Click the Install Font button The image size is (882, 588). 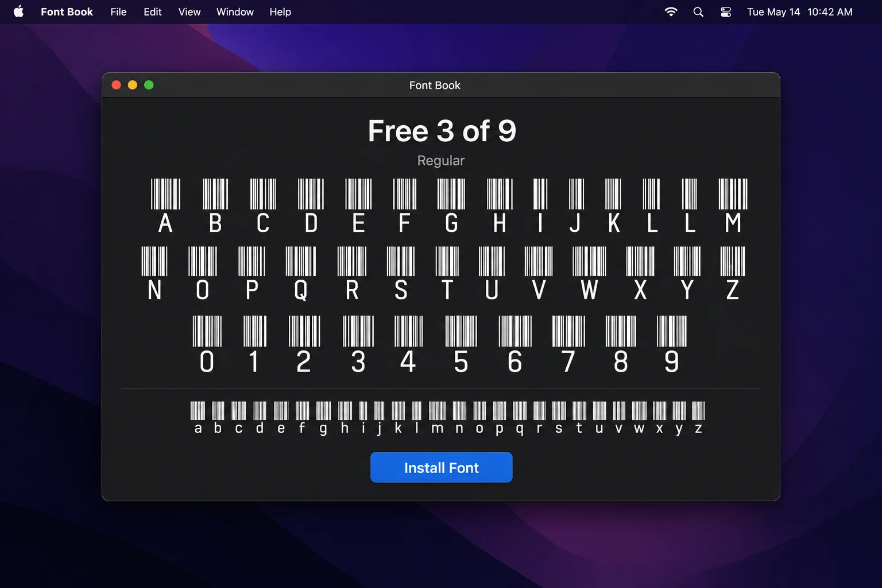(x=441, y=467)
